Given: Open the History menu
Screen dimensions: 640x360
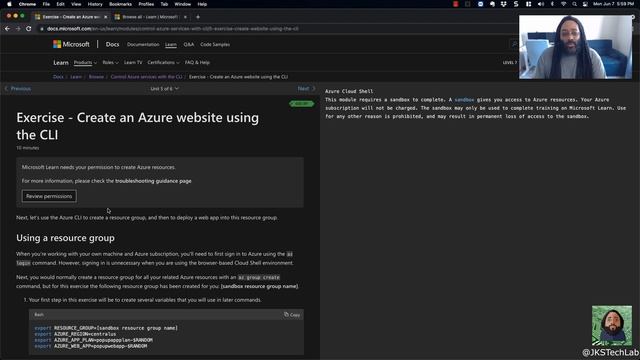Looking at the screenshot, I should 95,4.
